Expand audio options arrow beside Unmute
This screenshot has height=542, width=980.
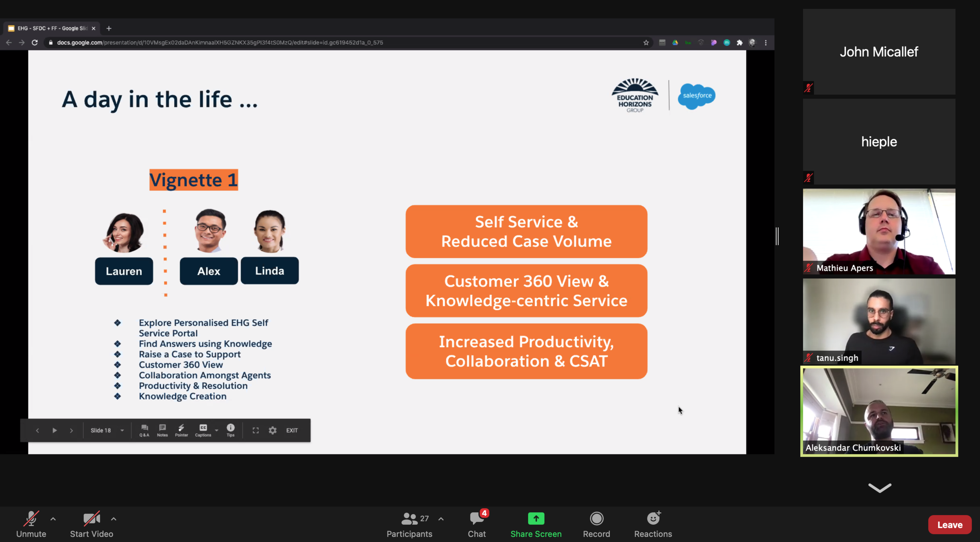pyautogui.click(x=53, y=519)
